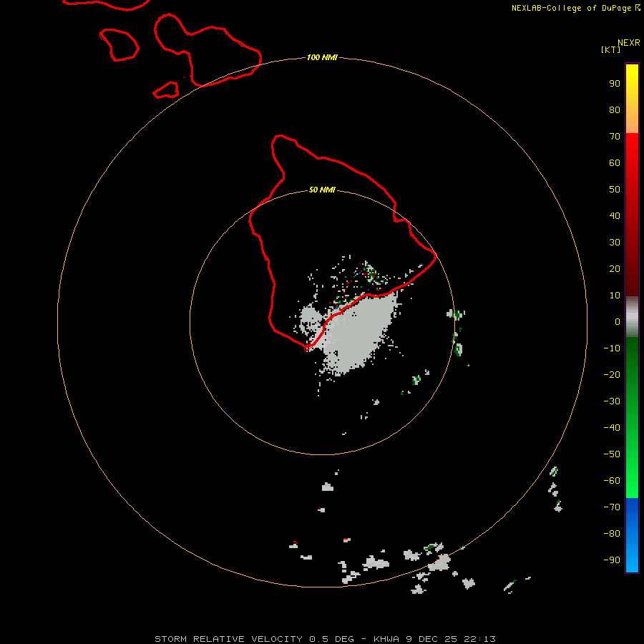Click the 80 tick label on the scale
This screenshot has width=644, height=644.
click(x=615, y=109)
